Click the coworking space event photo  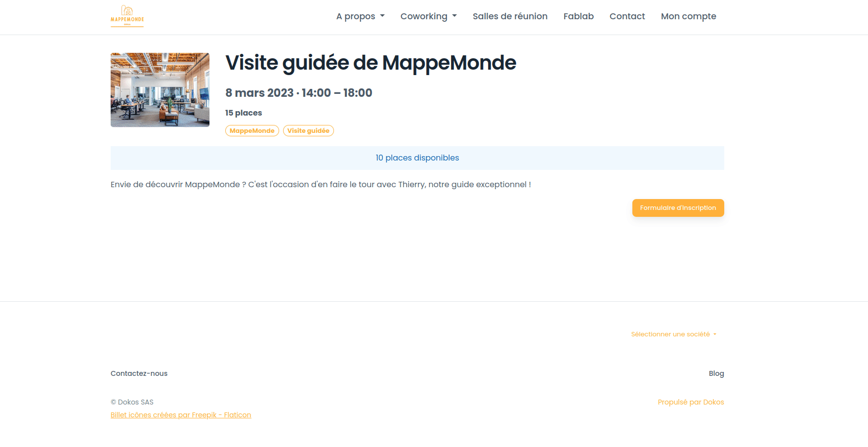pyautogui.click(x=160, y=90)
